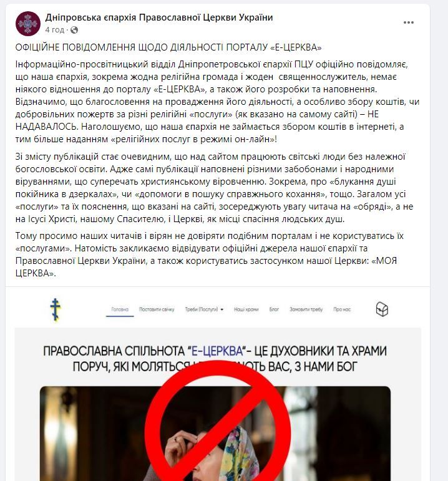Open the '4 год' post timestamp
The width and height of the screenshot is (448, 481).
click(55, 30)
